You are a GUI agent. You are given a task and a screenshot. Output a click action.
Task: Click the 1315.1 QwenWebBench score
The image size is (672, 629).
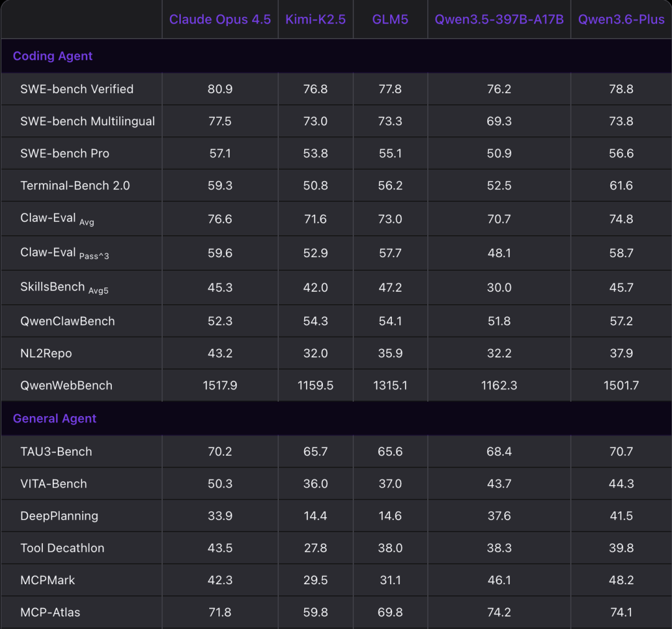click(x=390, y=386)
